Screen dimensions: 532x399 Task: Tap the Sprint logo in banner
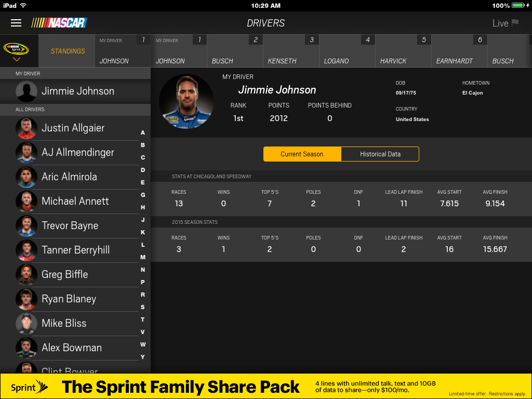coord(30,387)
